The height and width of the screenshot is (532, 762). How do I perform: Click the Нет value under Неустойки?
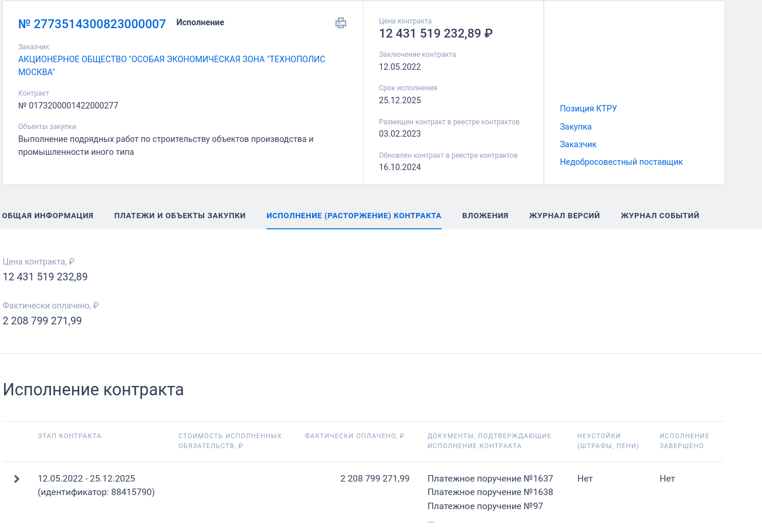[x=585, y=479]
